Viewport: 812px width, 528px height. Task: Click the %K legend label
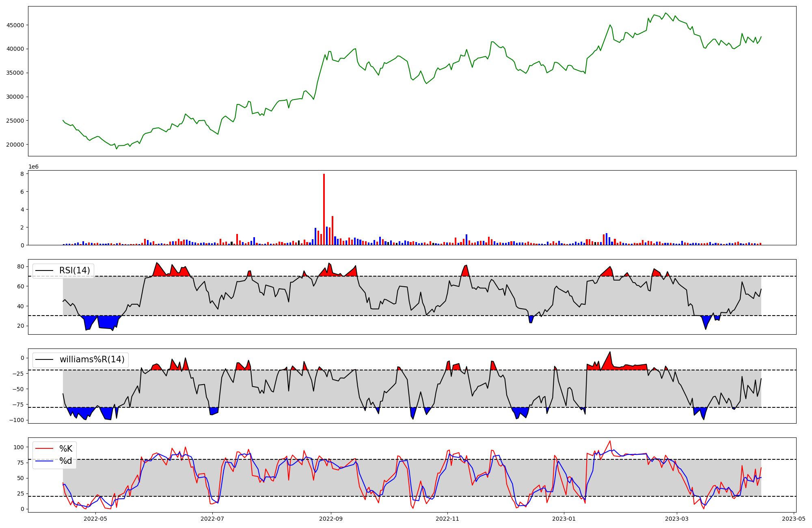(x=66, y=448)
